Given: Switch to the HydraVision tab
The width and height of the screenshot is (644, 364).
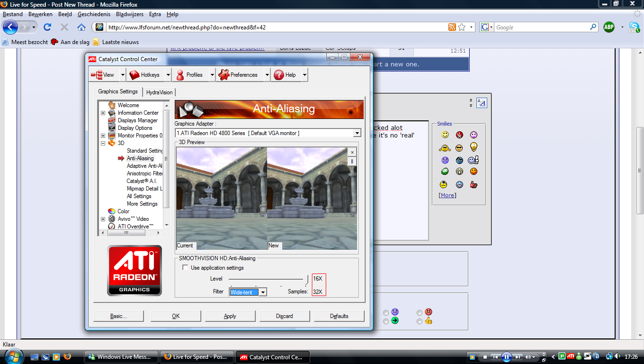Looking at the screenshot, I should (x=159, y=92).
